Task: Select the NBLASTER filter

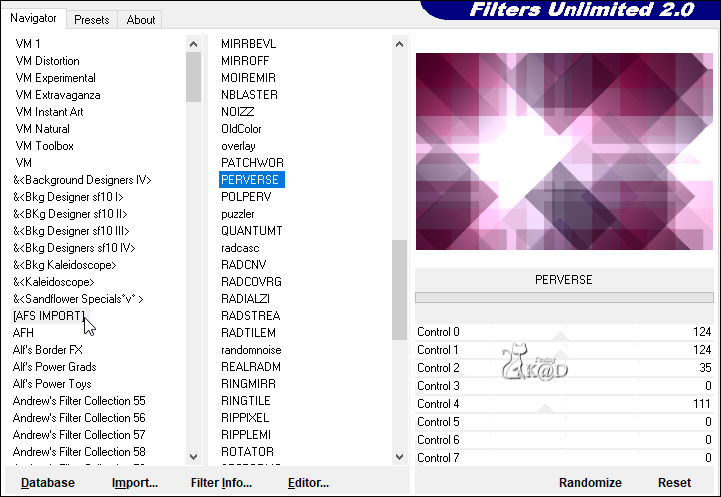Action: pos(249,95)
